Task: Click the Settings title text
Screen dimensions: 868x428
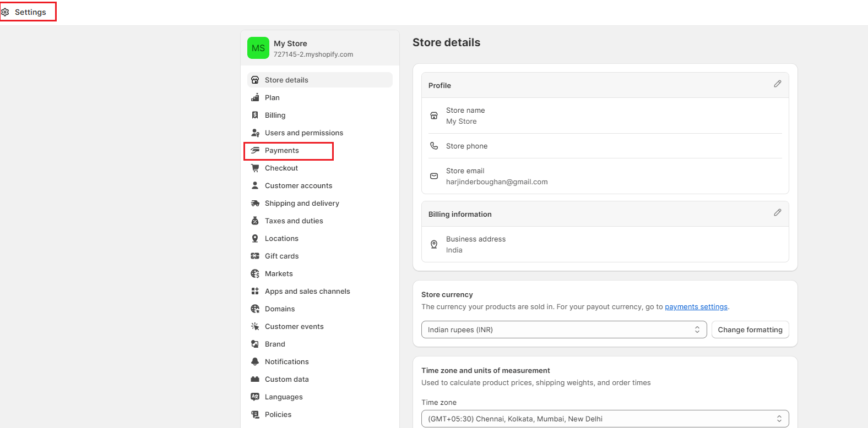Action: point(30,12)
